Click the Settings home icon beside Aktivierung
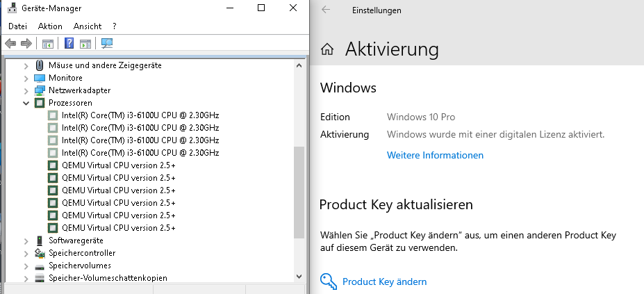 click(327, 50)
